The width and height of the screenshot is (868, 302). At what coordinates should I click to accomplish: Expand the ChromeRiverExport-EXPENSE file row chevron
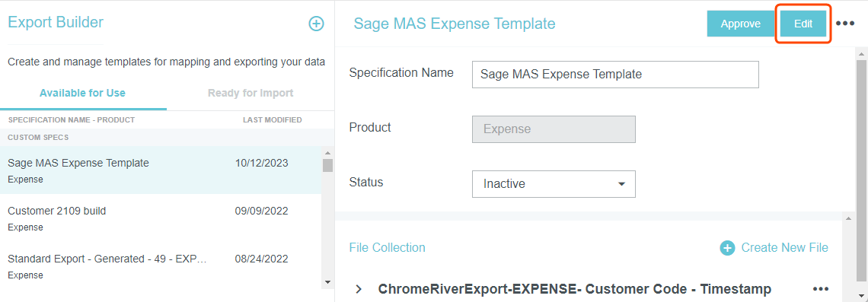[x=359, y=289]
